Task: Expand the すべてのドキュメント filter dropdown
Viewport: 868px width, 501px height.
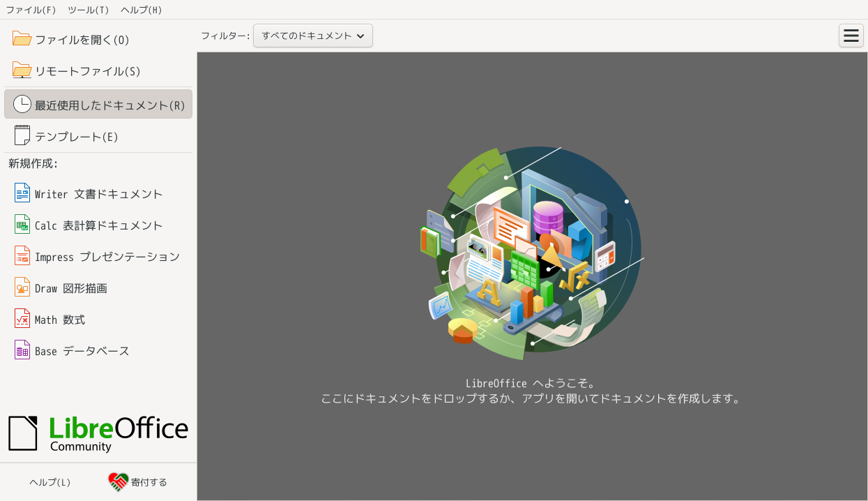Action: click(313, 36)
